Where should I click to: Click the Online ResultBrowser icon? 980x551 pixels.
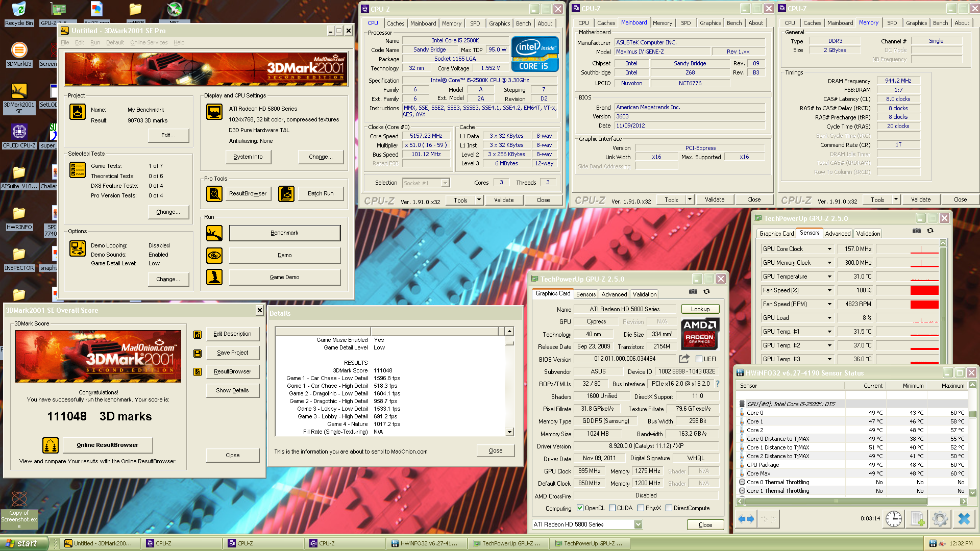click(x=51, y=445)
